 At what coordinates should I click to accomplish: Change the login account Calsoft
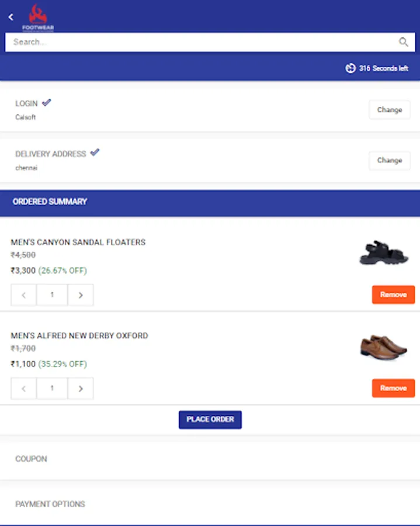pos(389,110)
